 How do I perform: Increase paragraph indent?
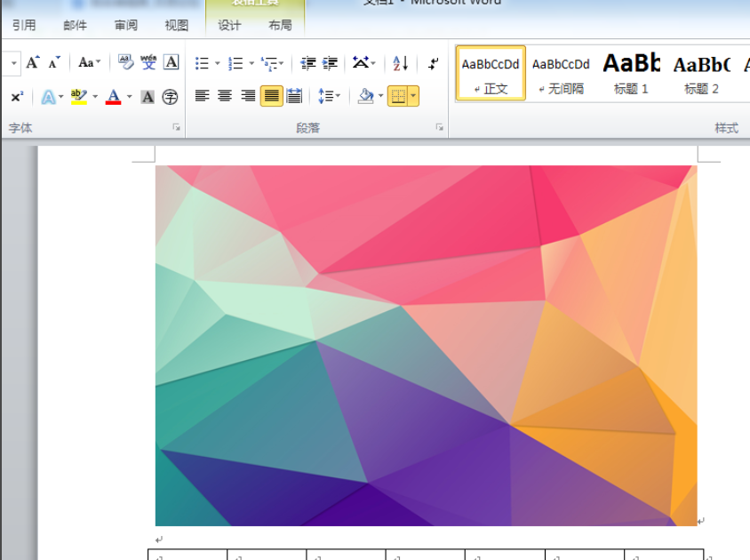(330, 63)
